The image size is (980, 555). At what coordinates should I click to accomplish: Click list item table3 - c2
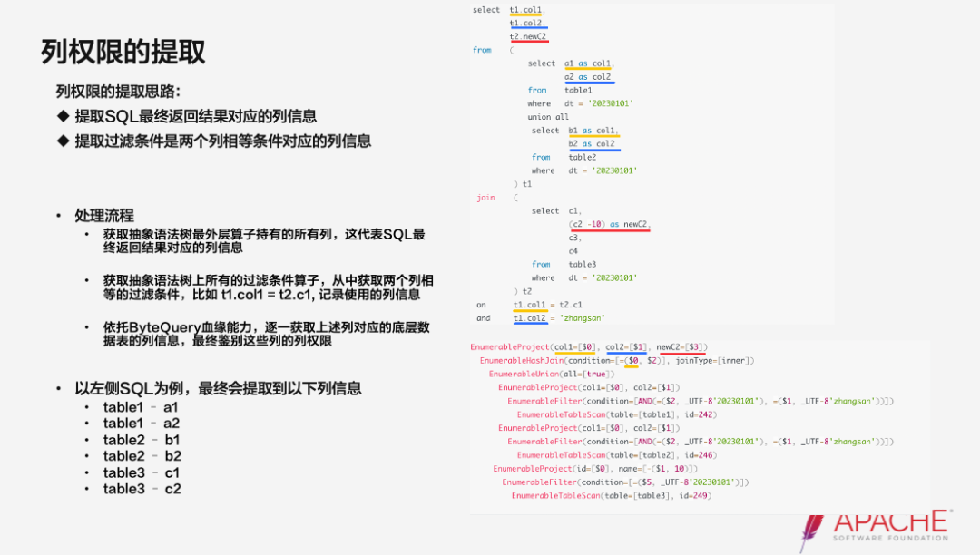pos(142,489)
